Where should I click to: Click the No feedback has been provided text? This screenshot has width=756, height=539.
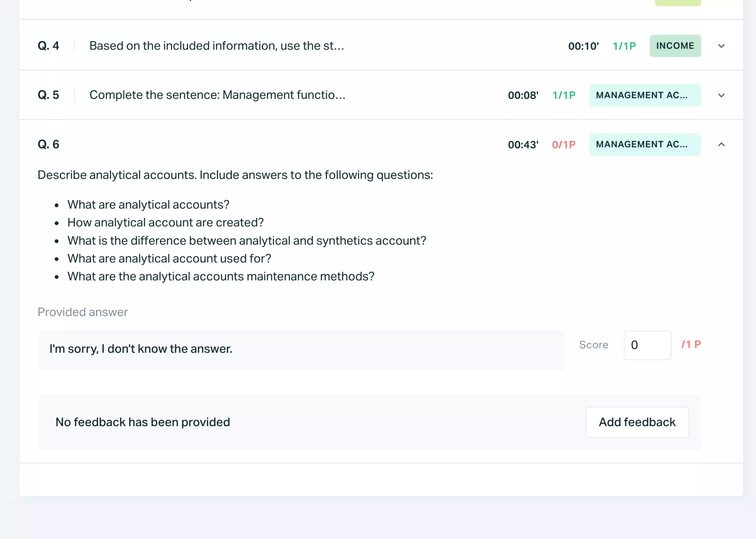(143, 422)
